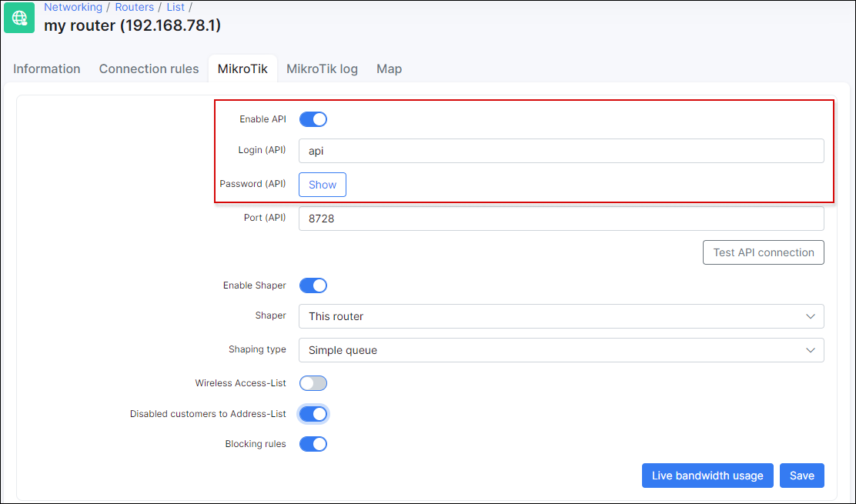Select the Map tab

coord(389,69)
